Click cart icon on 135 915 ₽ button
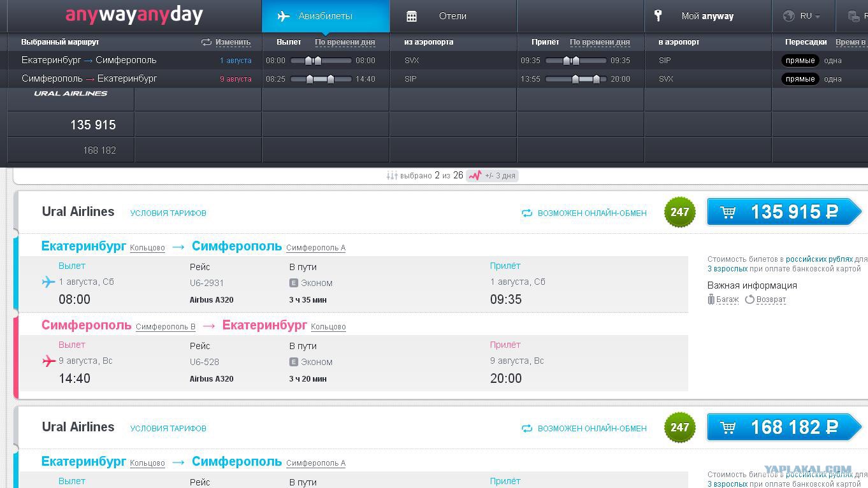This screenshot has width=868, height=488. (728, 212)
